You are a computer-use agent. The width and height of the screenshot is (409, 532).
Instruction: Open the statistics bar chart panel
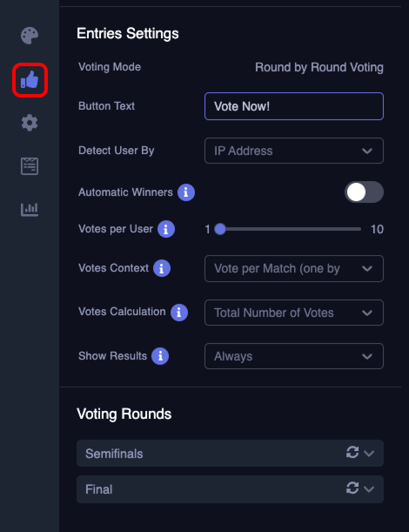coord(29,209)
